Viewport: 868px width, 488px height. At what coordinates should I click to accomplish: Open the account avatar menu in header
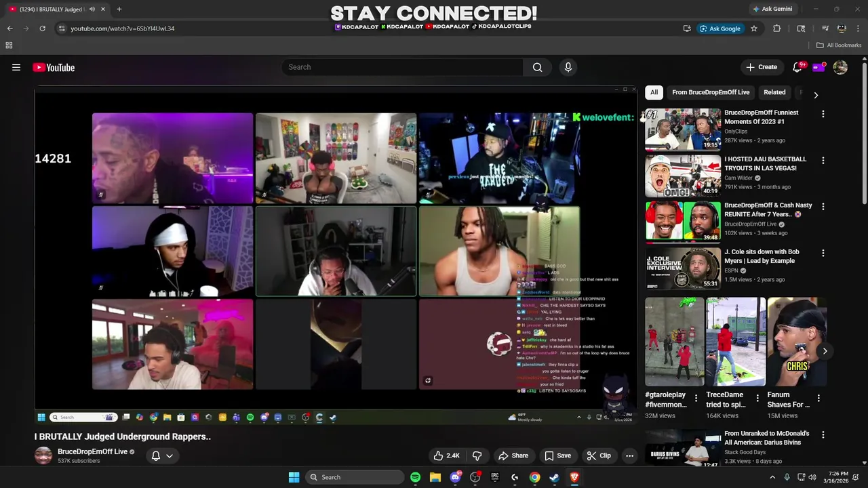[x=840, y=67]
